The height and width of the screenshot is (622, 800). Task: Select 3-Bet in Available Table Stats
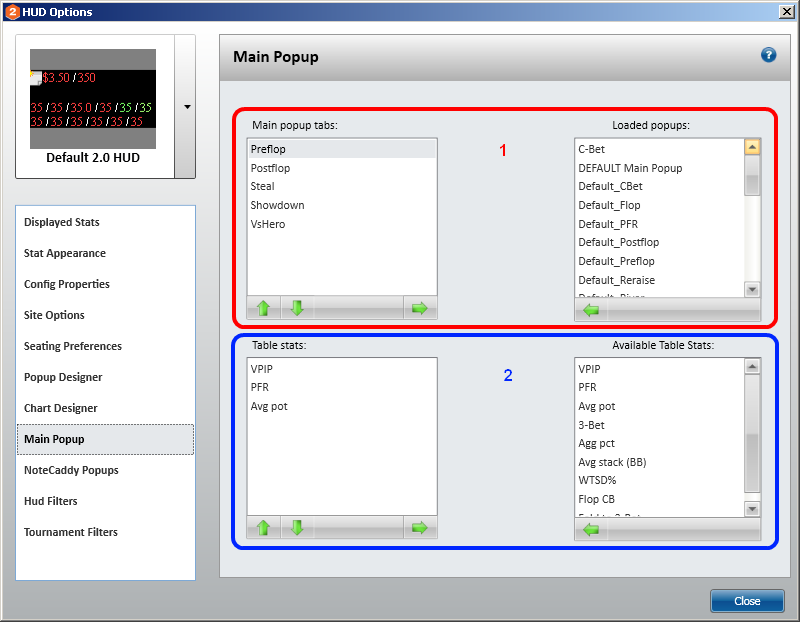(x=660, y=425)
